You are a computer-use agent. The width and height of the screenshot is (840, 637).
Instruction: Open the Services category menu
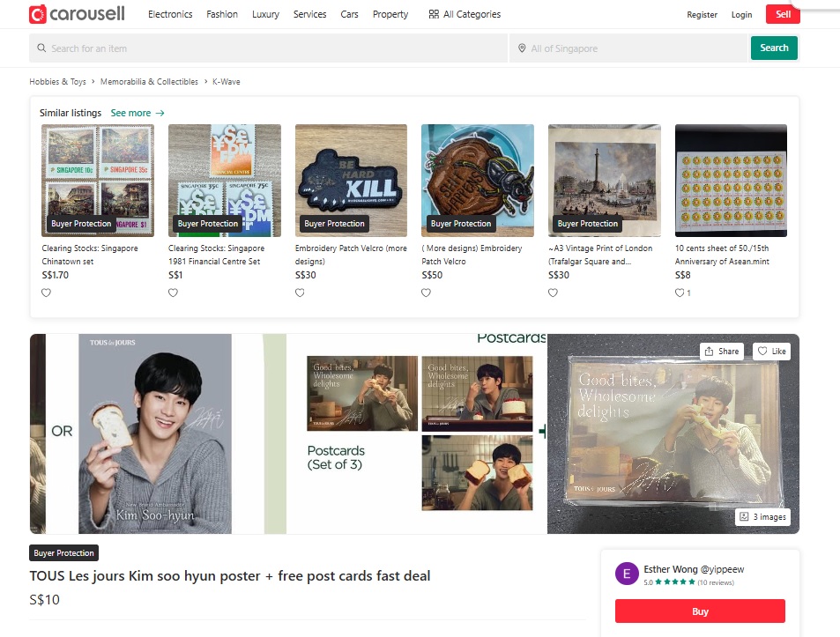[x=309, y=14]
